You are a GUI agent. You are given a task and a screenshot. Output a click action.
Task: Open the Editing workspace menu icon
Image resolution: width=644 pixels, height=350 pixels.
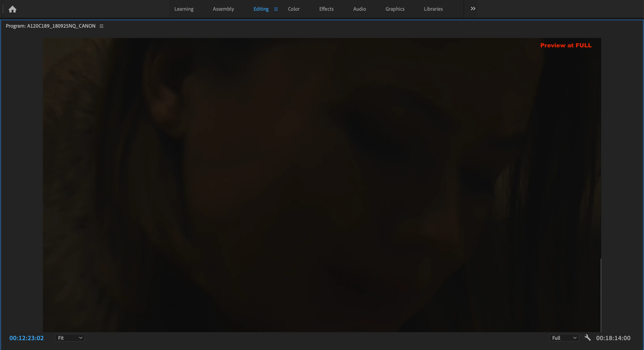tap(276, 9)
